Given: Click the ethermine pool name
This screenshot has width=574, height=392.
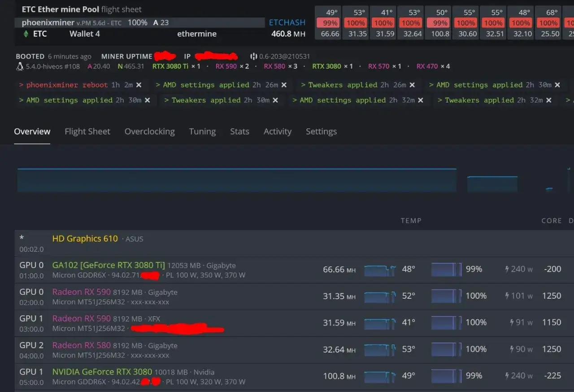Looking at the screenshot, I should 197,34.
